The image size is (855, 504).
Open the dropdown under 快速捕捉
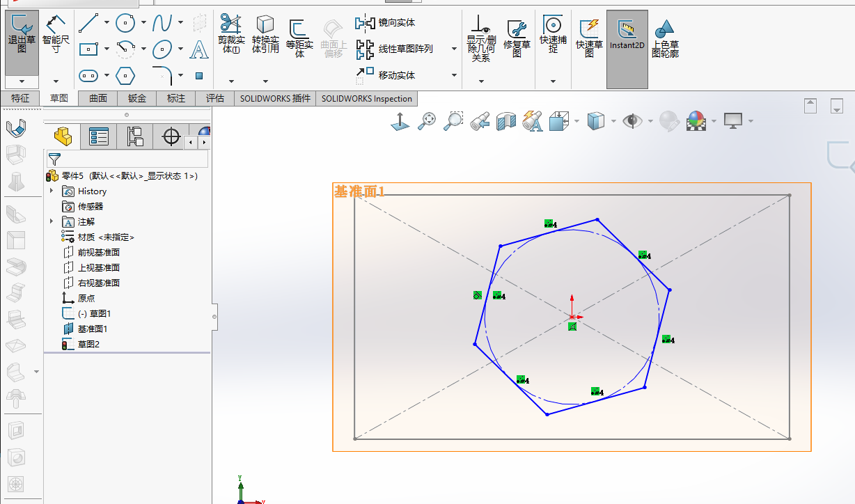click(x=553, y=81)
